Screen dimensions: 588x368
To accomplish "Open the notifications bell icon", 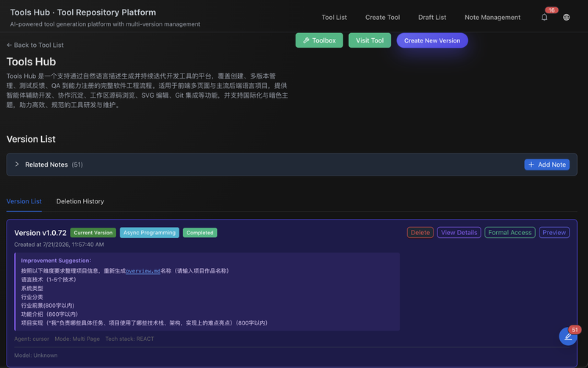I will (x=544, y=17).
